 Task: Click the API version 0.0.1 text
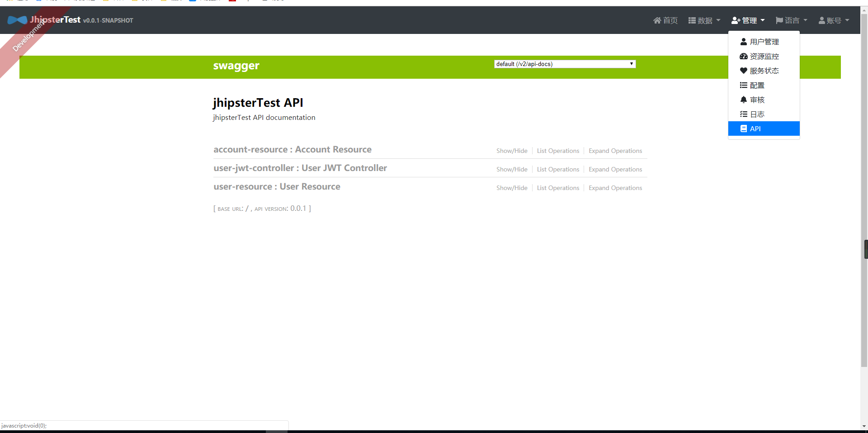point(280,208)
